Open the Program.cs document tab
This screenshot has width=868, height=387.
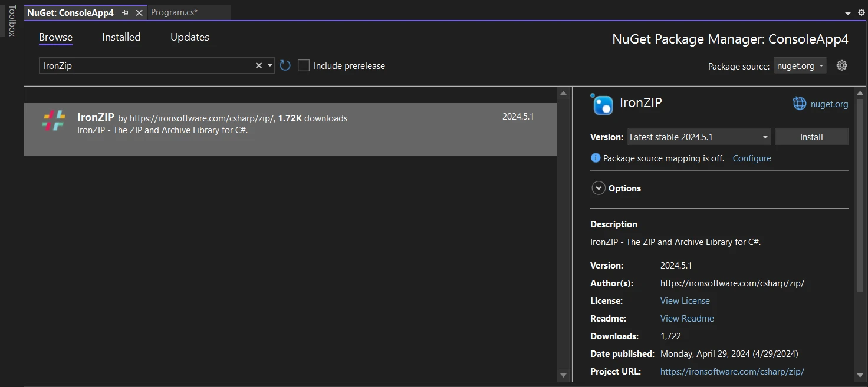[x=174, y=12]
